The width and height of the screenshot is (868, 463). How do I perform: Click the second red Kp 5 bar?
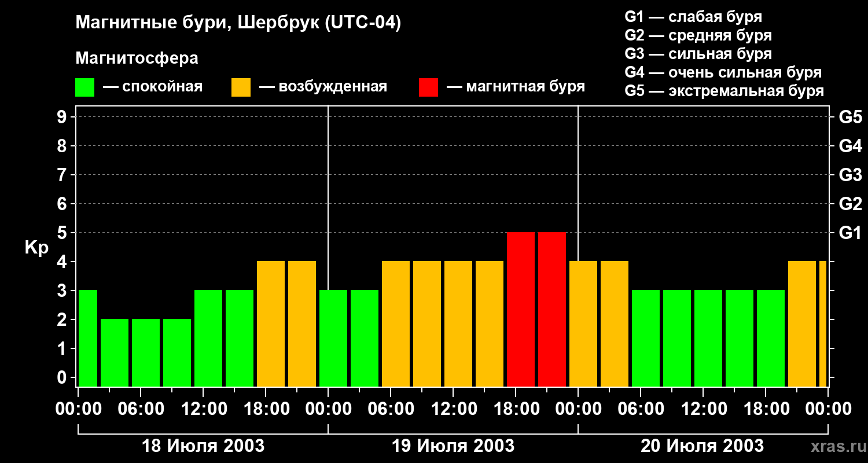pyautogui.click(x=552, y=309)
